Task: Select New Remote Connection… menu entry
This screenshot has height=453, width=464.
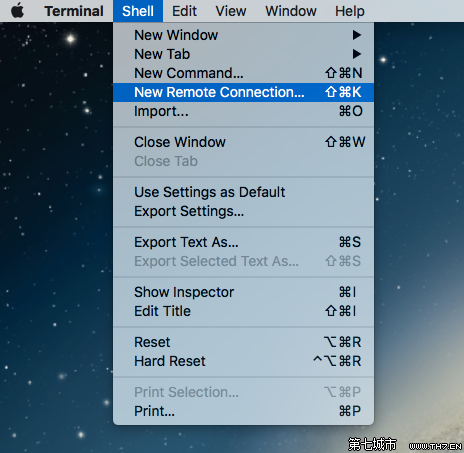Action: (x=243, y=92)
